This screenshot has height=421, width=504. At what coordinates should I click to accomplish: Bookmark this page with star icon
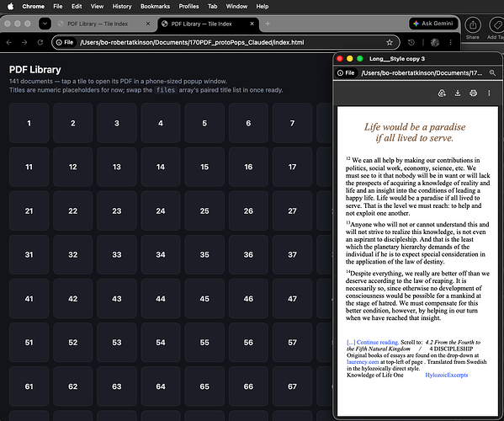(390, 42)
